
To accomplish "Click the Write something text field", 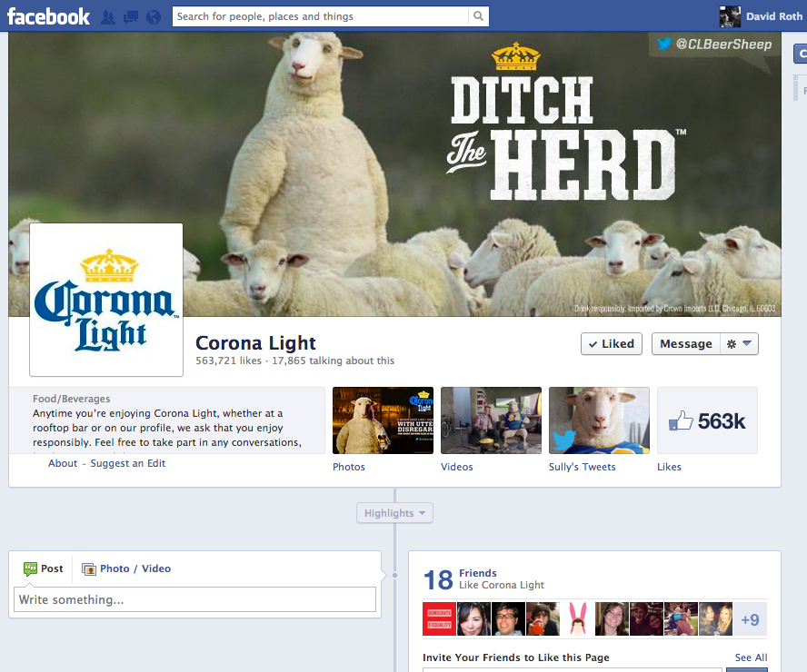I will [x=194, y=599].
